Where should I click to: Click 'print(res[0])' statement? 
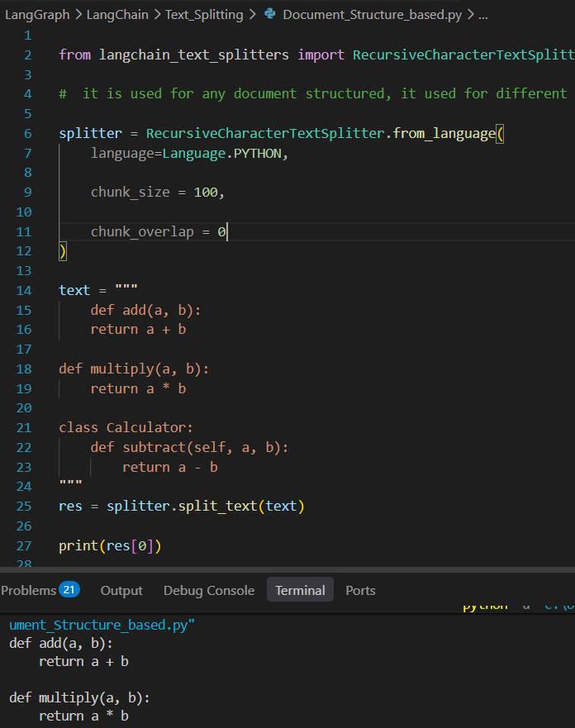[110, 545]
